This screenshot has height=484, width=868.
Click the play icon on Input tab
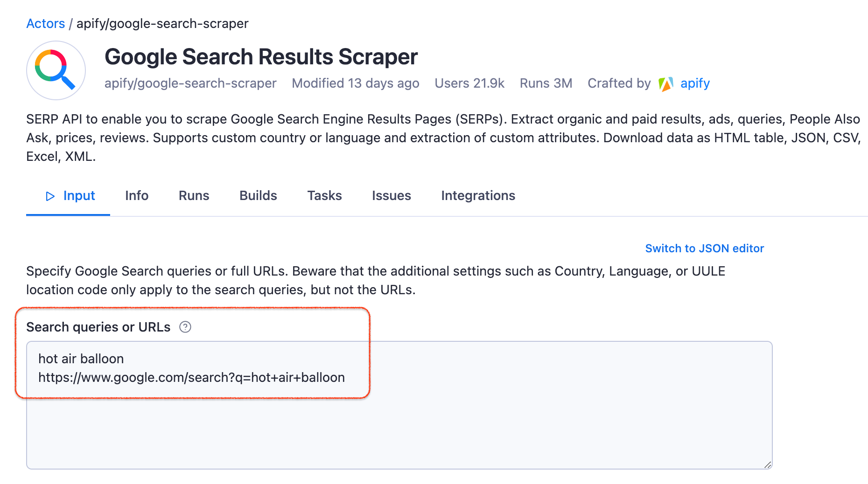pyautogui.click(x=50, y=196)
